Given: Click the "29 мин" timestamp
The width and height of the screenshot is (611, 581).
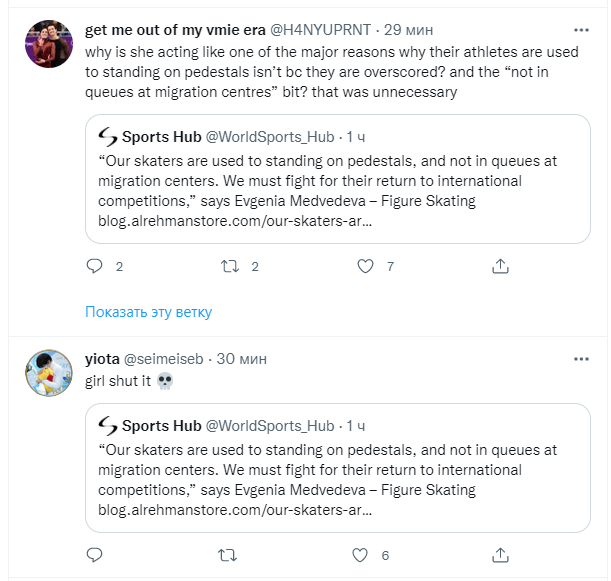Looking at the screenshot, I should [412, 30].
